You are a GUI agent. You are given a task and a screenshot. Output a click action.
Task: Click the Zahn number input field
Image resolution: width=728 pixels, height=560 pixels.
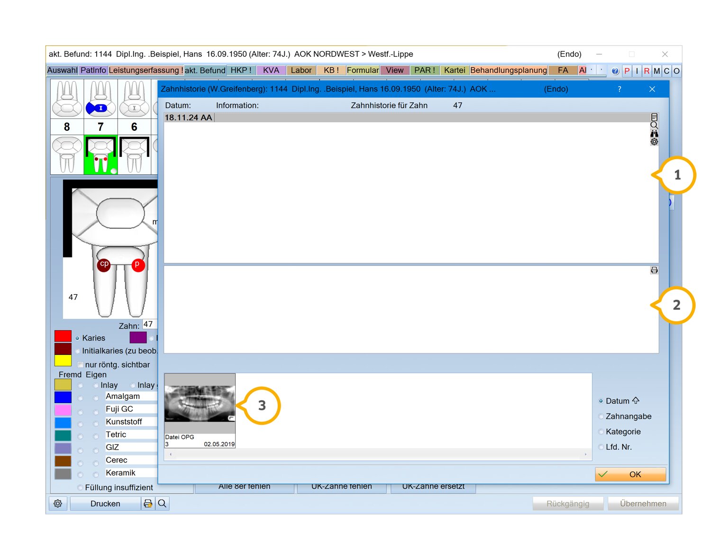coord(150,325)
